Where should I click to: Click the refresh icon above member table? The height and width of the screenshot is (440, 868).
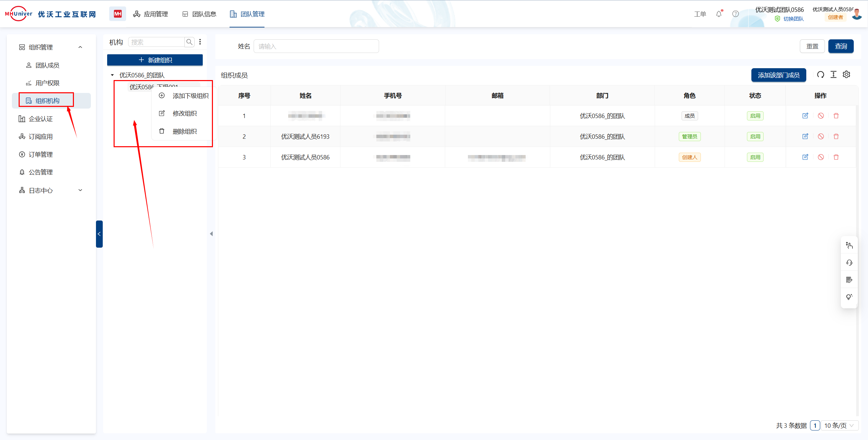[820, 75]
